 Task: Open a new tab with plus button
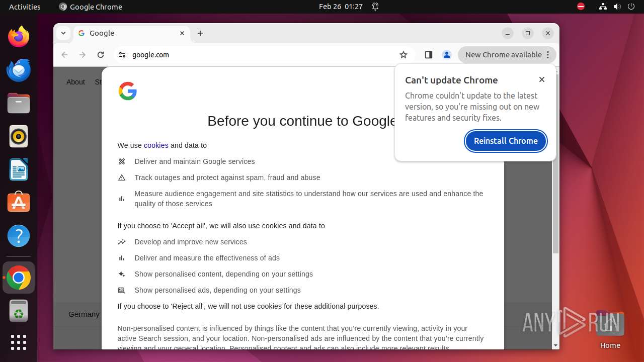coord(200,33)
